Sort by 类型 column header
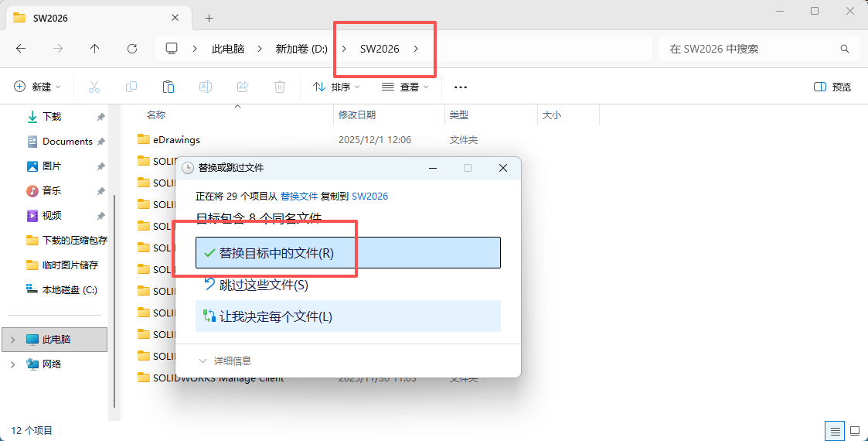This screenshot has width=868, height=441. coord(459,115)
